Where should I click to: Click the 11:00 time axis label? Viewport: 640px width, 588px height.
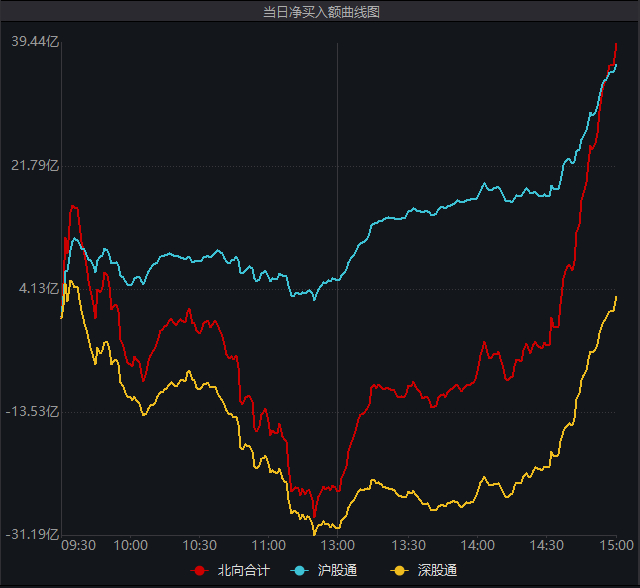268,545
